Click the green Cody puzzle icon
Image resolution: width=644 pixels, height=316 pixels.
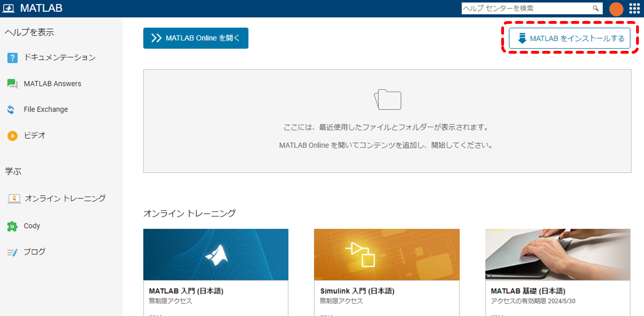click(13, 226)
